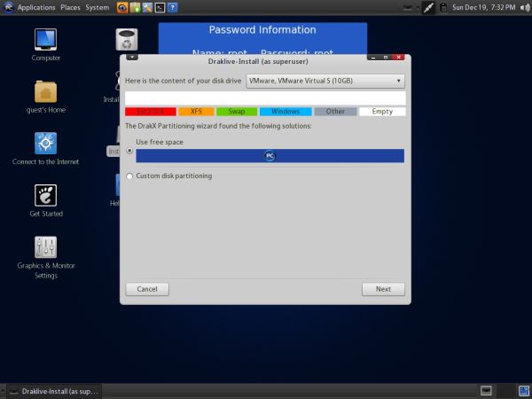Viewport: 532px width, 399px height.
Task: Open the Trash desktop icon
Action: click(127, 40)
